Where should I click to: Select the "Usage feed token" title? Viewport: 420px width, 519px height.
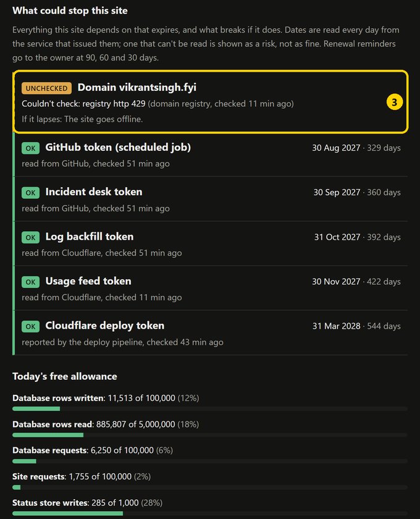[88, 281]
